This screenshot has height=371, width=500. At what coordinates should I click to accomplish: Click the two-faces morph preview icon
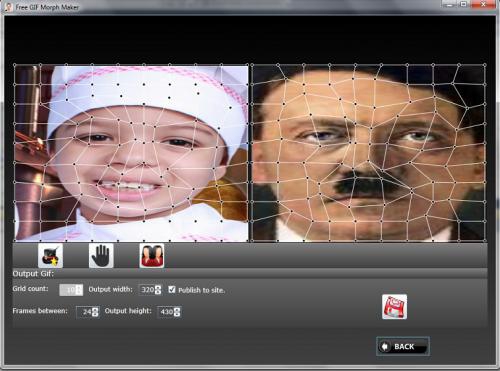point(152,256)
